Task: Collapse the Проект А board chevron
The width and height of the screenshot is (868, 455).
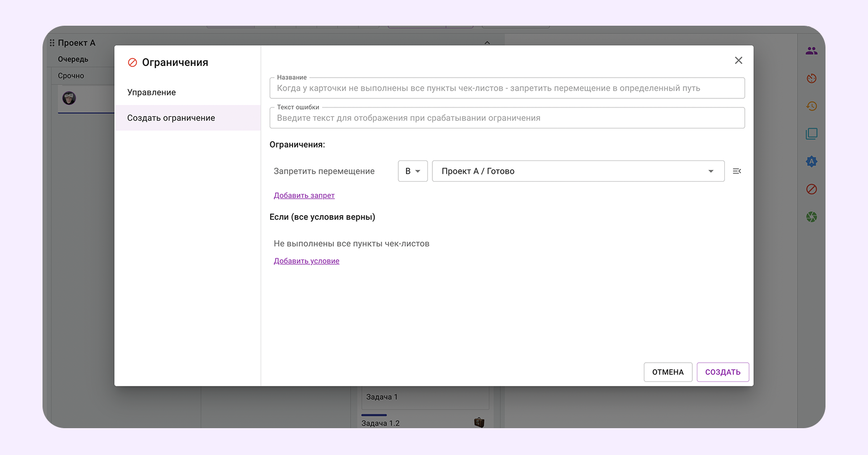Action: 487,43
